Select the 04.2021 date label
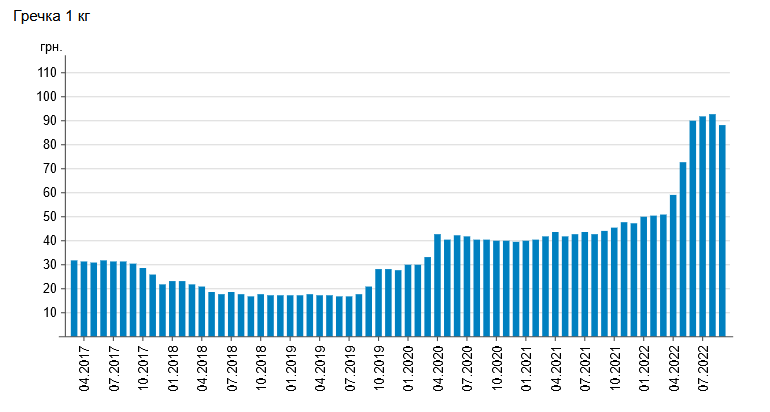Viewport: 770px width, 412px height. 556,368
